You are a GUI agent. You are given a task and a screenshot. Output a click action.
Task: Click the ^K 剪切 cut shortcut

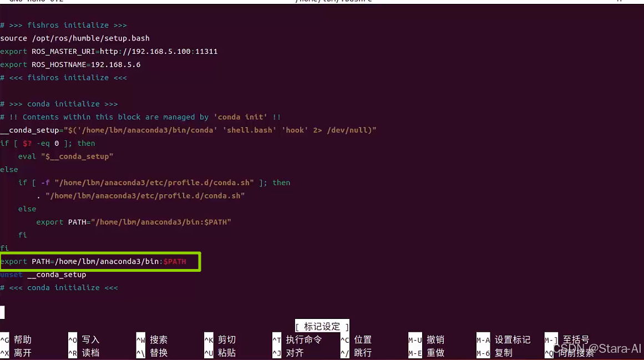point(220,340)
